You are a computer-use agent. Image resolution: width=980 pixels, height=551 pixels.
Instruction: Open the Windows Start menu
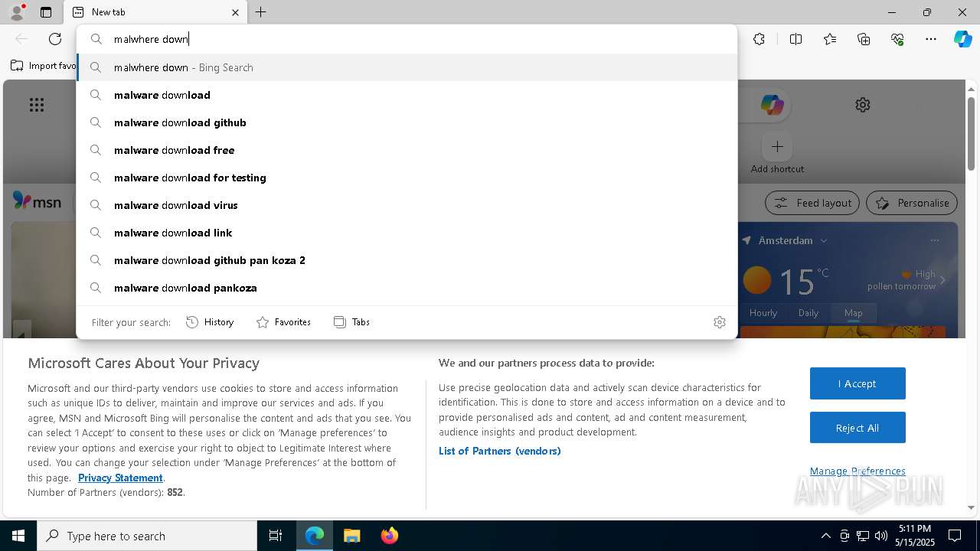click(x=18, y=536)
